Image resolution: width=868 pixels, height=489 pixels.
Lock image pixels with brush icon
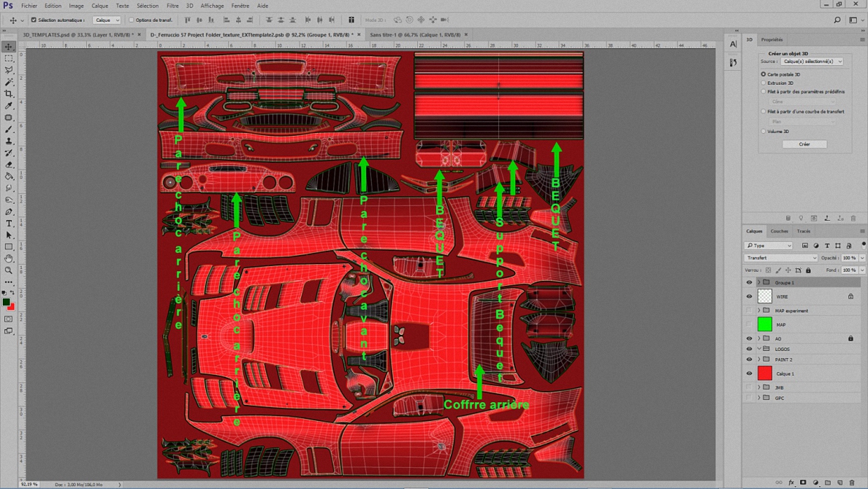pyautogui.click(x=778, y=270)
